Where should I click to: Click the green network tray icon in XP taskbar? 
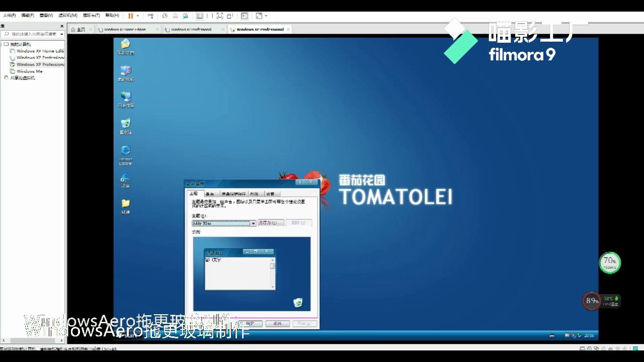pyautogui.click(x=579, y=335)
